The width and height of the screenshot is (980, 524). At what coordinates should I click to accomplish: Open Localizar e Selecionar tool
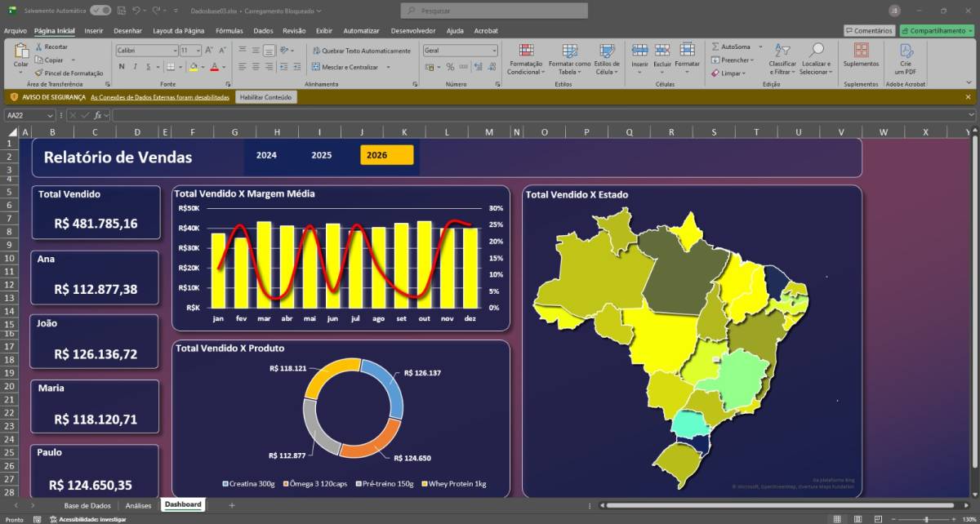816,59
